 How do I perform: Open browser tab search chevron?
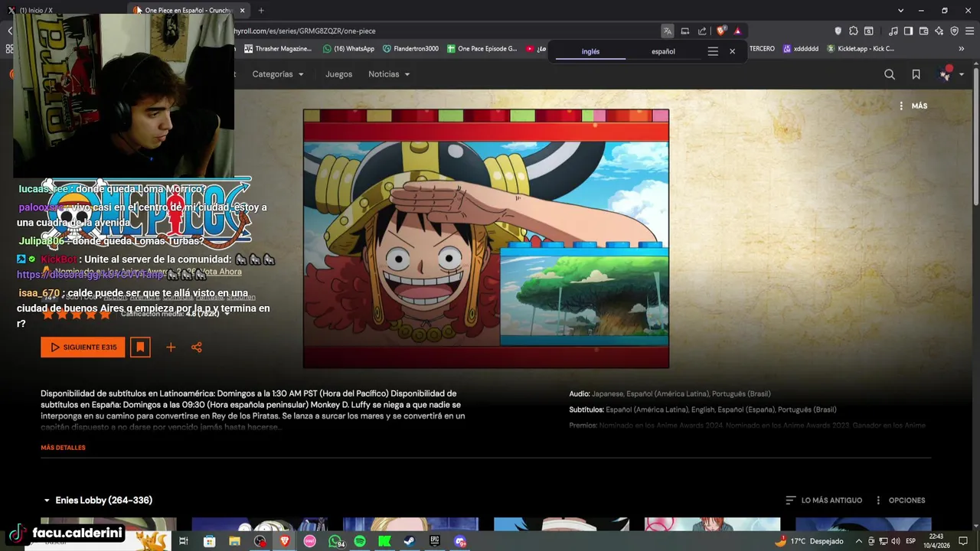[900, 10]
